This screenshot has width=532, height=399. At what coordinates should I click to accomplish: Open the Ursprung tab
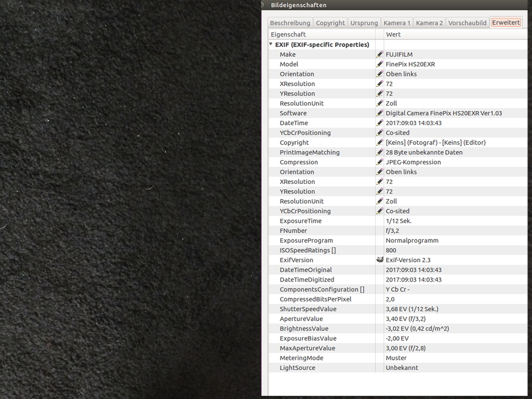(364, 23)
